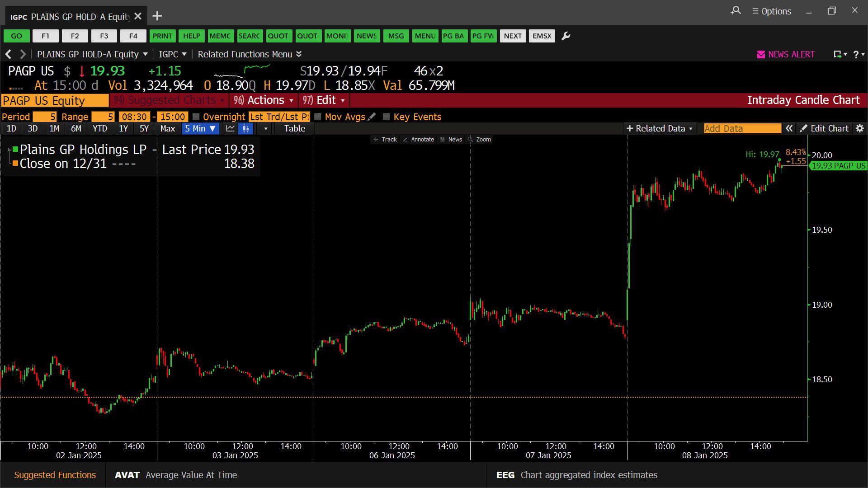Check the Key Events checkbox
The width and height of the screenshot is (868, 488).
coord(386,117)
